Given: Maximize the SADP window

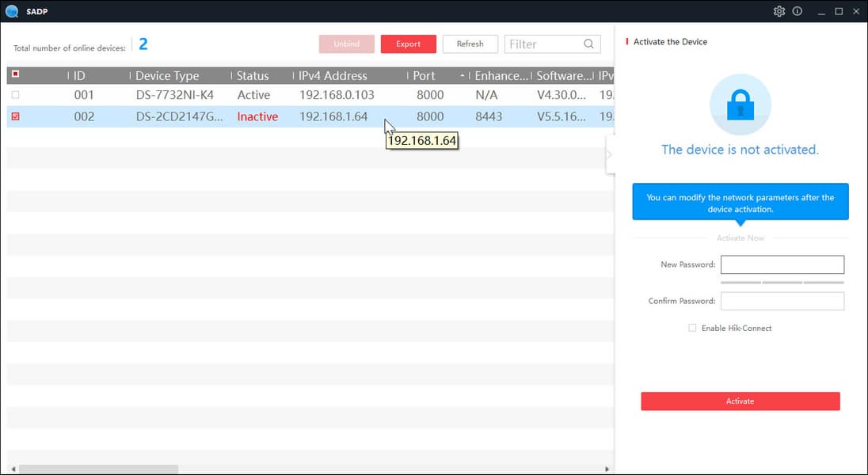Looking at the screenshot, I should [x=839, y=11].
